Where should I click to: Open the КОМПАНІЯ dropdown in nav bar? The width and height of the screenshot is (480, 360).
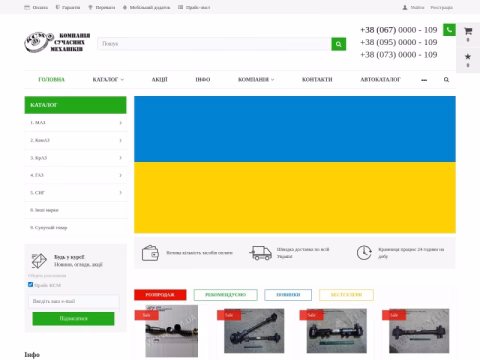256,80
